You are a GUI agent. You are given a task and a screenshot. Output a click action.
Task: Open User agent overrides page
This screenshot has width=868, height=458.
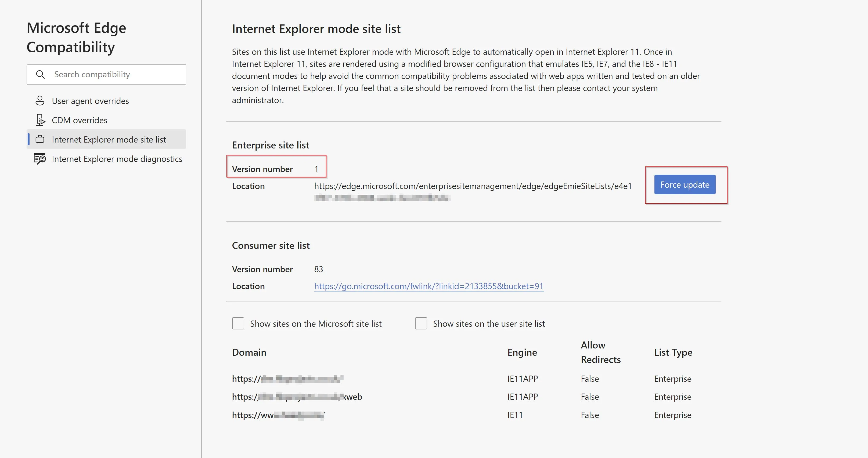point(106,101)
